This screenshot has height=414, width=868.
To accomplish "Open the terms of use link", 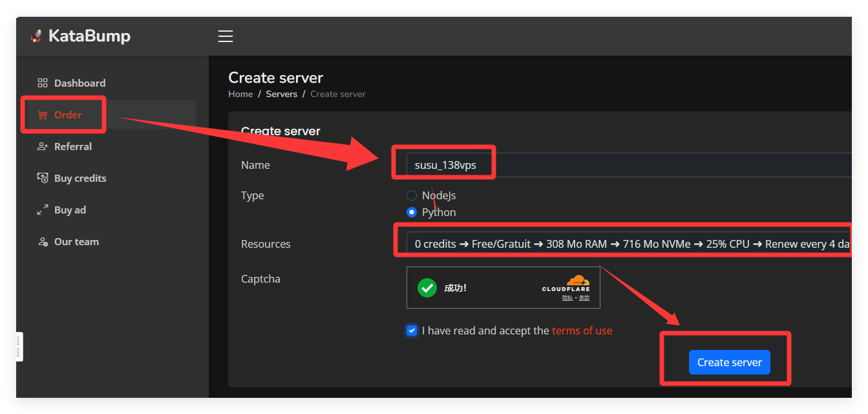I will [x=582, y=331].
